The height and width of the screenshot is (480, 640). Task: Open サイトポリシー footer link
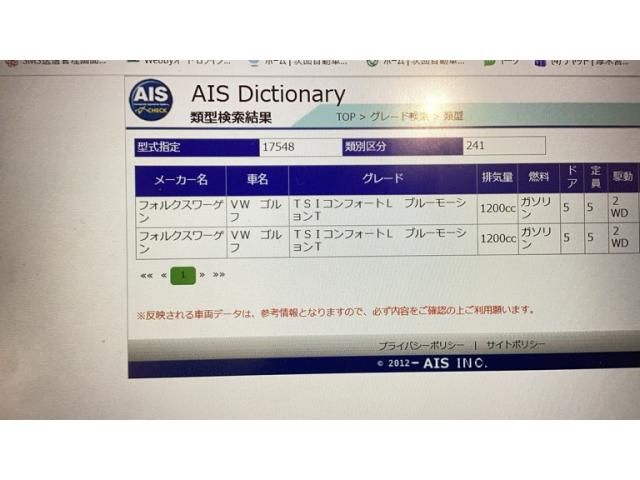point(515,345)
